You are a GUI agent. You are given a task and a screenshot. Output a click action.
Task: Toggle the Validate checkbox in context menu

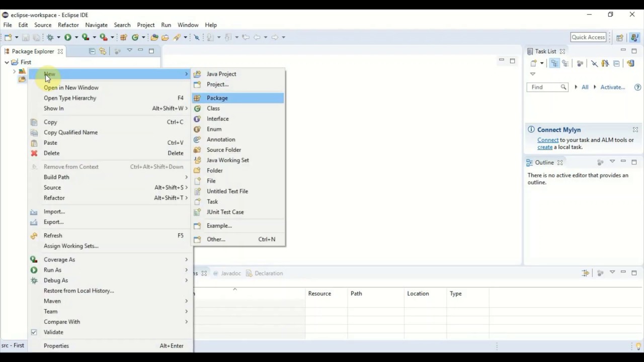click(34, 332)
